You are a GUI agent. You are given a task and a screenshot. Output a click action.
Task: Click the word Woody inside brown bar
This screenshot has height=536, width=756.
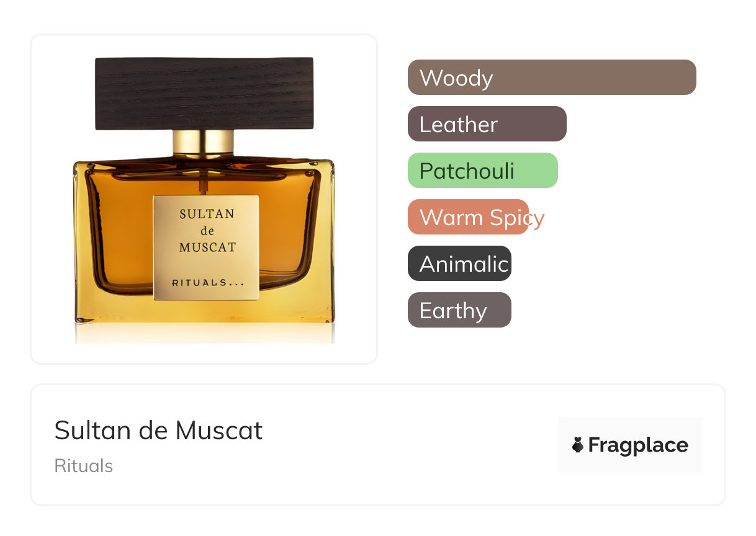456,78
